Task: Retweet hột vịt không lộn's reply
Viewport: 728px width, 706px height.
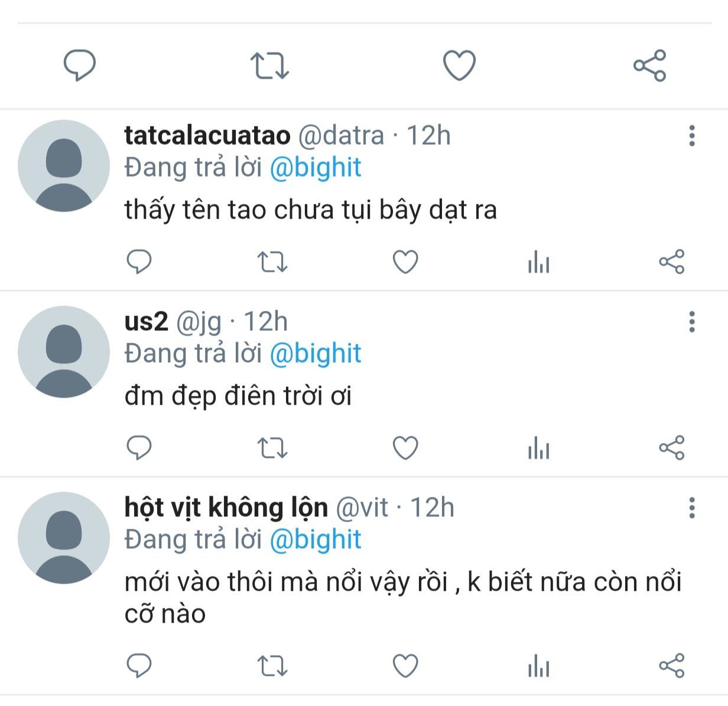Action: [x=272, y=666]
